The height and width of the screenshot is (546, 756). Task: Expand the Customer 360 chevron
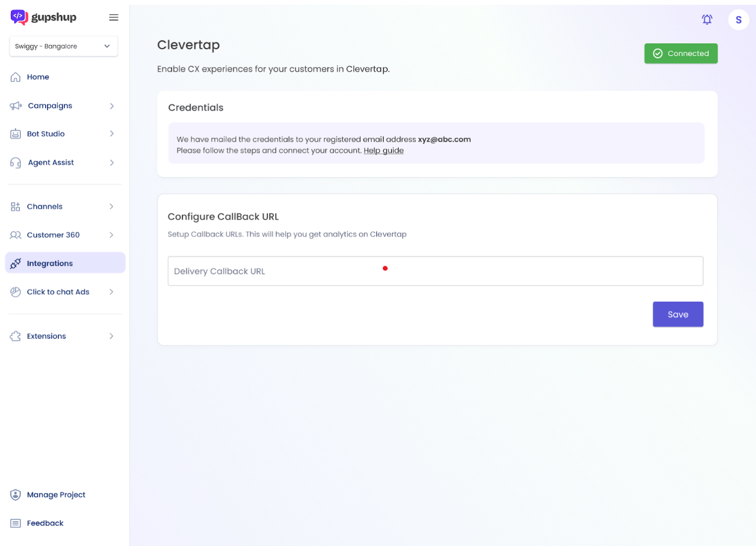pos(112,235)
